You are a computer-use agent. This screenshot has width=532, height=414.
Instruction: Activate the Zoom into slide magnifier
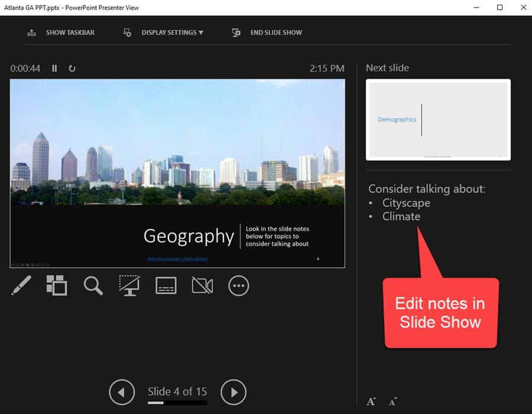pos(93,286)
